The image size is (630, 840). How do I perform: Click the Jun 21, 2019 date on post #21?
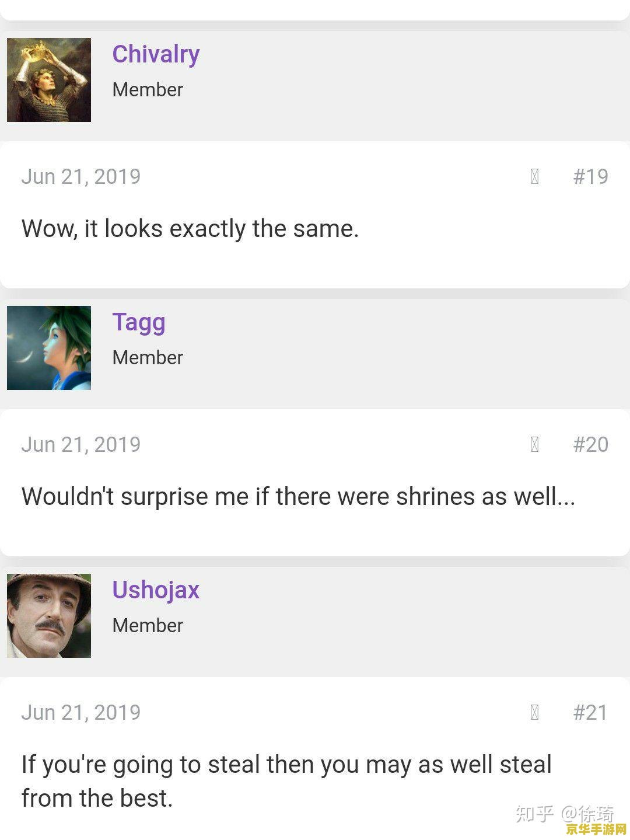pyautogui.click(x=81, y=712)
